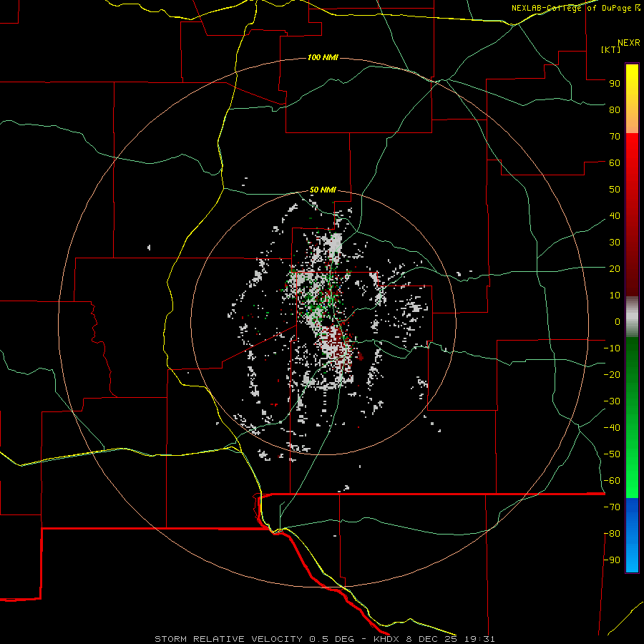Screen dimensions: 644x644
Task: Click the 20 value on the color scale
Action: click(615, 268)
